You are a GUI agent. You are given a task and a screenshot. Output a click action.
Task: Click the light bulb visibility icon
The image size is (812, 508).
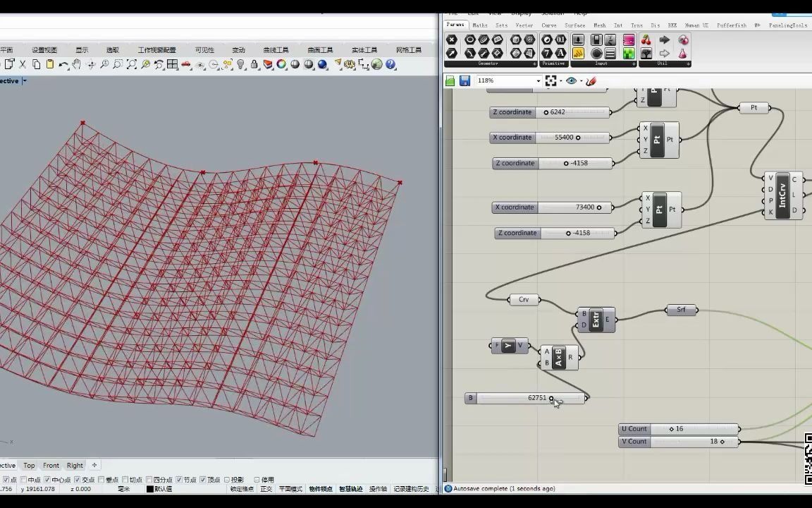pyautogui.click(x=241, y=64)
